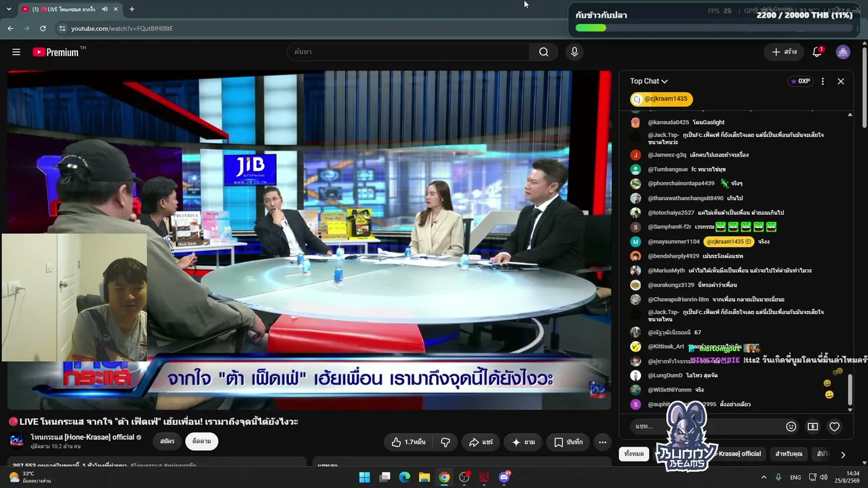Click the live video player
868x488 pixels.
click(x=309, y=240)
